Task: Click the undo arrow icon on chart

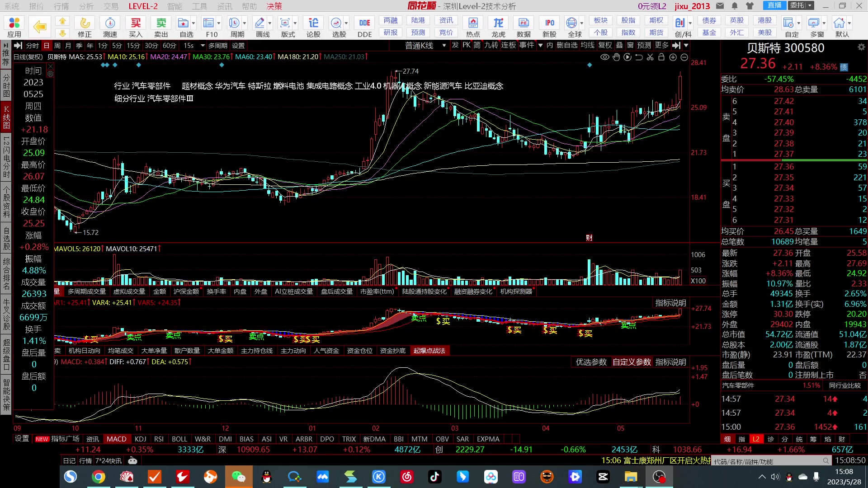Action: pyautogui.click(x=639, y=57)
